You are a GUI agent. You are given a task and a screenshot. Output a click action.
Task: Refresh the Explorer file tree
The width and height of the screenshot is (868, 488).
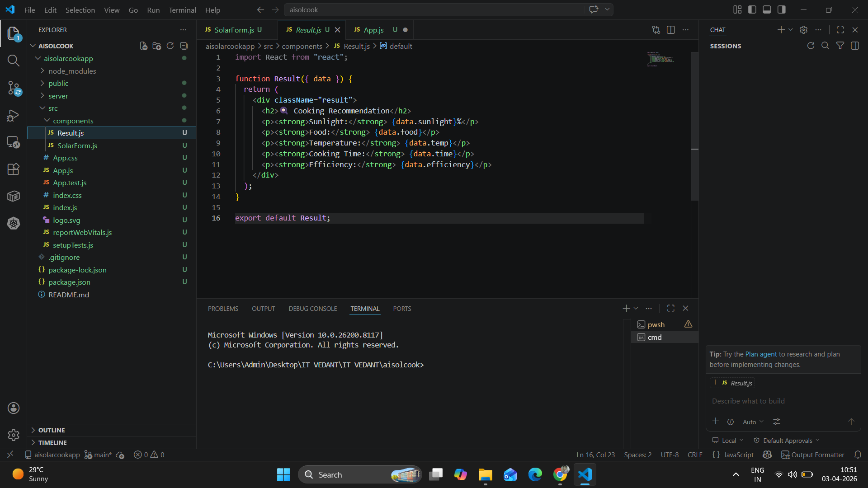[170, 46]
